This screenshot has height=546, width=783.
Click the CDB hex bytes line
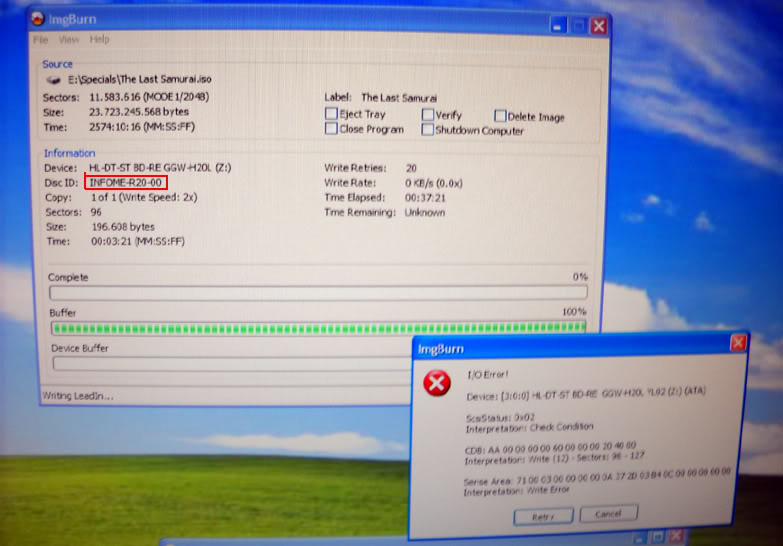550,447
